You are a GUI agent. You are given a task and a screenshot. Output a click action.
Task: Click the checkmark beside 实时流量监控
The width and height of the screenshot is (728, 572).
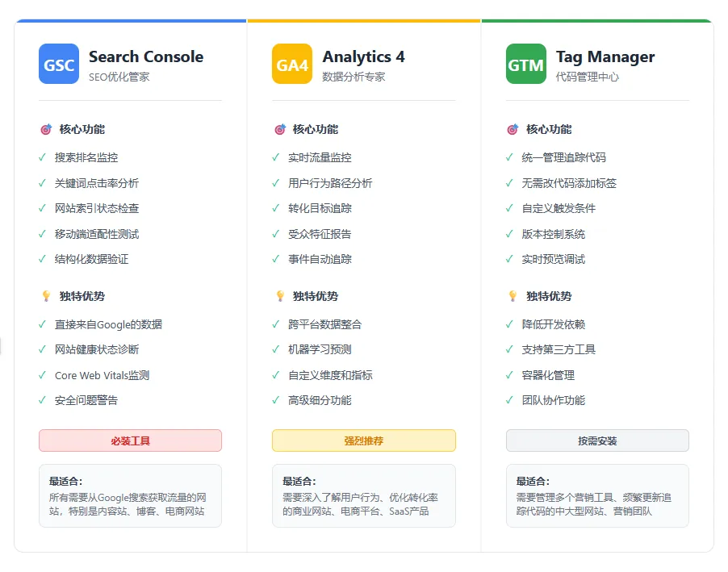tap(276, 157)
